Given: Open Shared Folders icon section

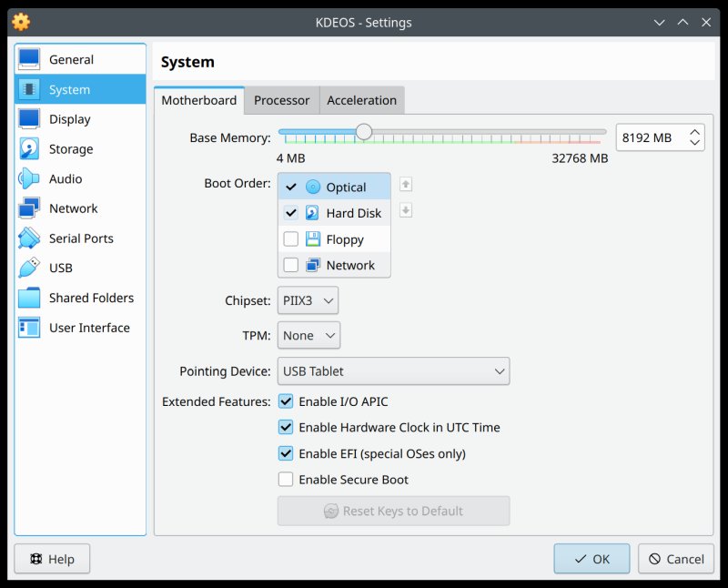Looking at the screenshot, I should click(x=30, y=298).
